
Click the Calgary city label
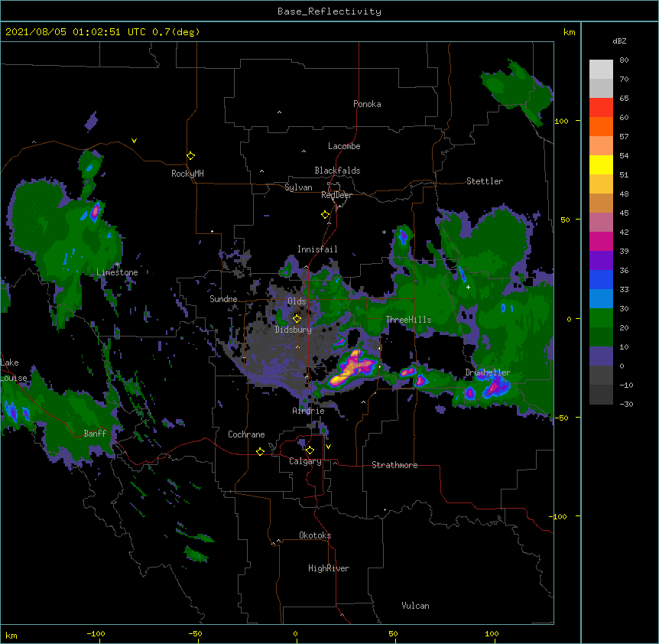pyautogui.click(x=305, y=461)
